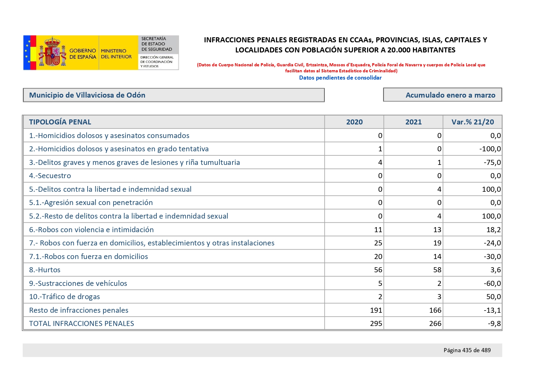Click the 2020 value 20 in row 7.1
The width and height of the screenshot is (555, 392).
(378, 256)
